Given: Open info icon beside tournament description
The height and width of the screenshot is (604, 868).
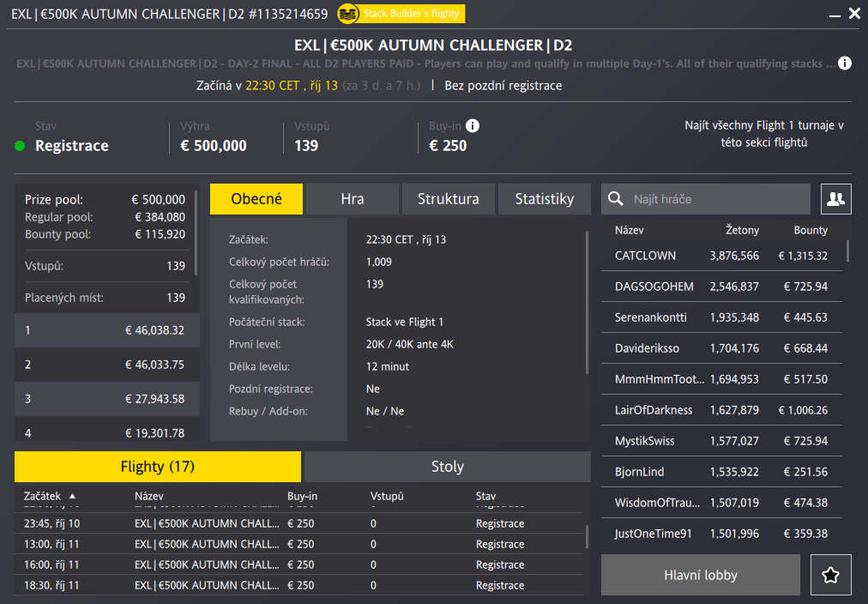Looking at the screenshot, I should pos(845,63).
